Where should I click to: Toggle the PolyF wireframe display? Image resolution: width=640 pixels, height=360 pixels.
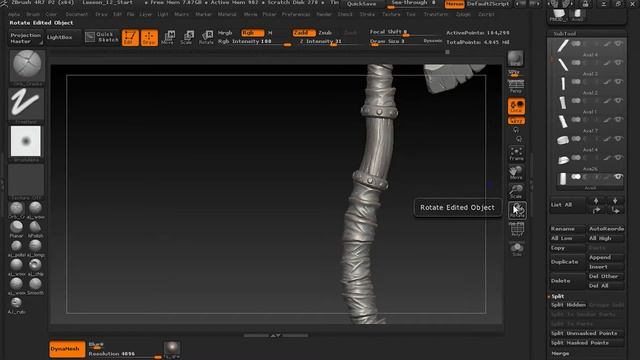pos(516,229)
